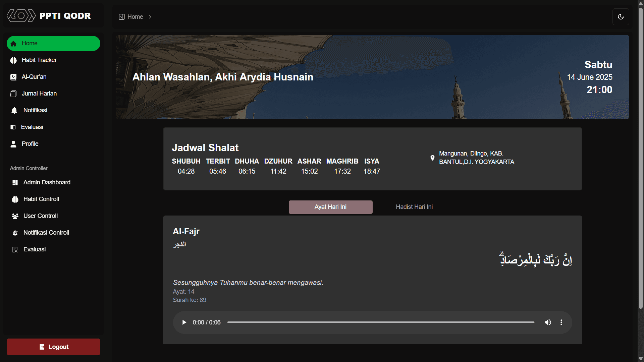
Task: Toggle dark mode with moon button
Action: tap(621, 17)
